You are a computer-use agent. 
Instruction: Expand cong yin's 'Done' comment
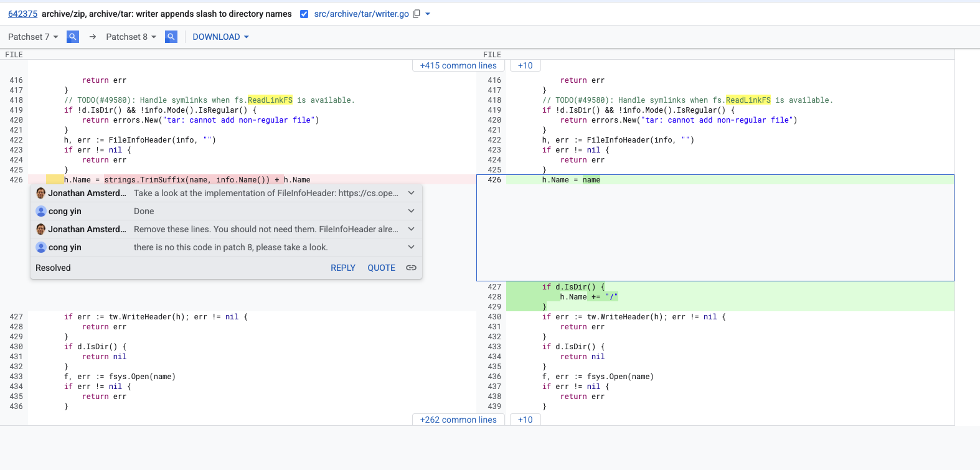(411, 211)
